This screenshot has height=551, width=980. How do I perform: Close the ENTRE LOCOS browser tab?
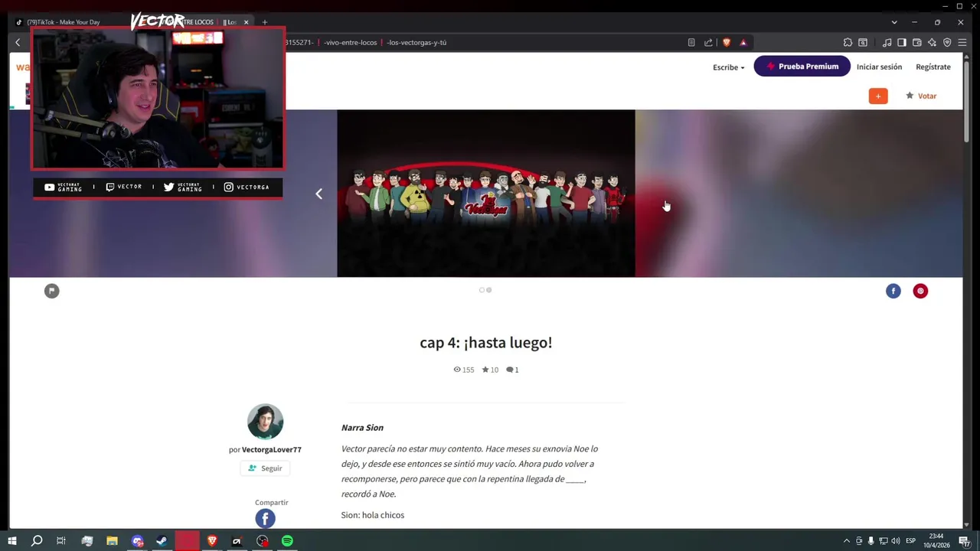(x=246, y=22)
